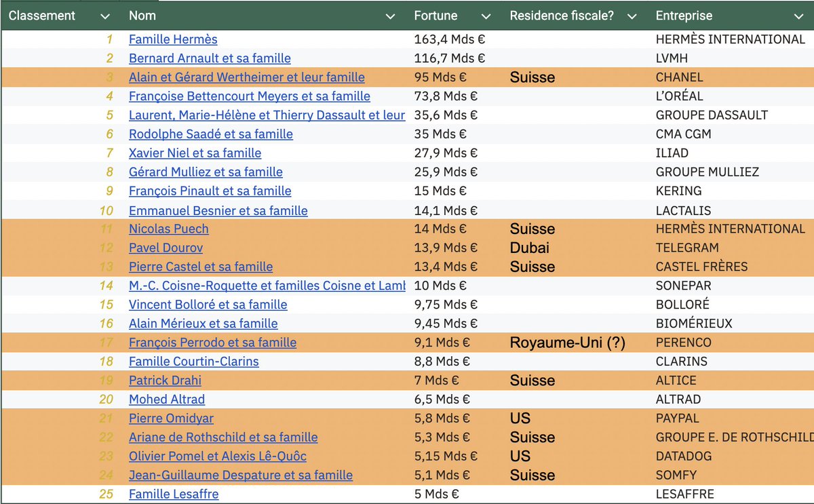Open the Patrick Drahi link
The height and width of the screenshot is (504, 814).
(x=165, y=381)
